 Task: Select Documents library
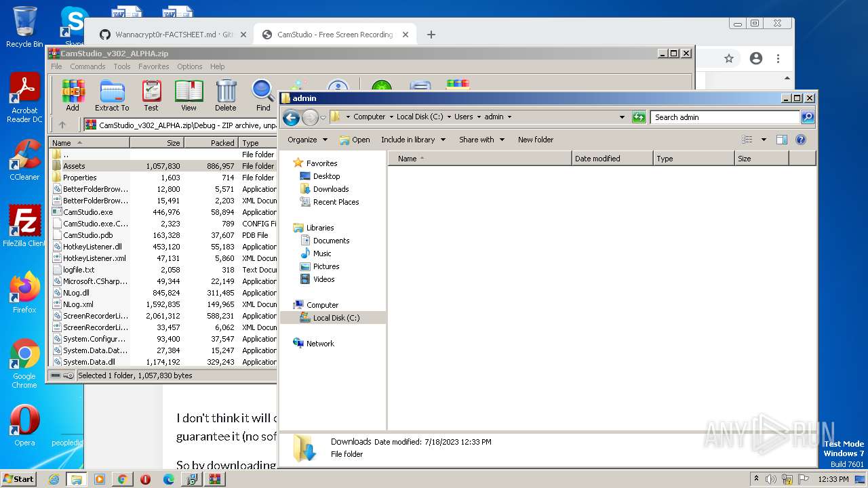pos(331,241)
